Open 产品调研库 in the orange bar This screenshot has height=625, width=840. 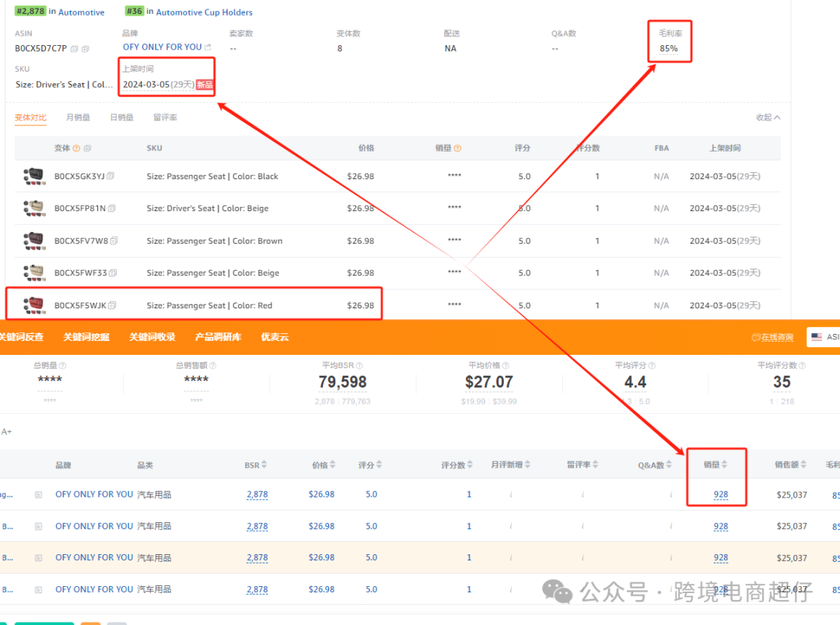click(218, 337)
